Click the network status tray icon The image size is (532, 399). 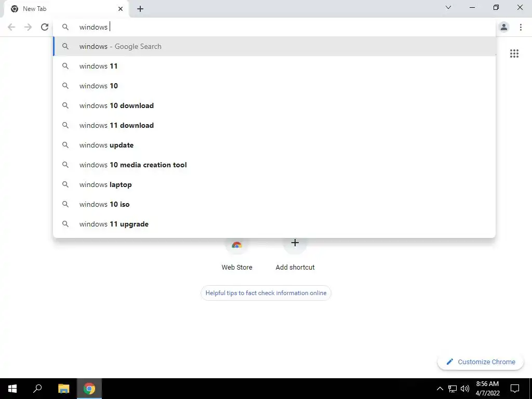click(x=453, y=389)
